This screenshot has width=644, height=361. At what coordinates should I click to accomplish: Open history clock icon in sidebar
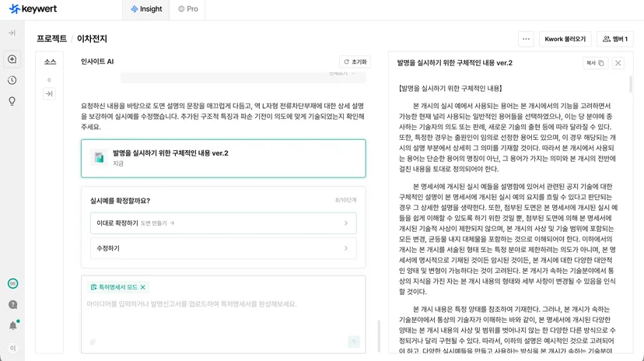click(x=12, y=80)
